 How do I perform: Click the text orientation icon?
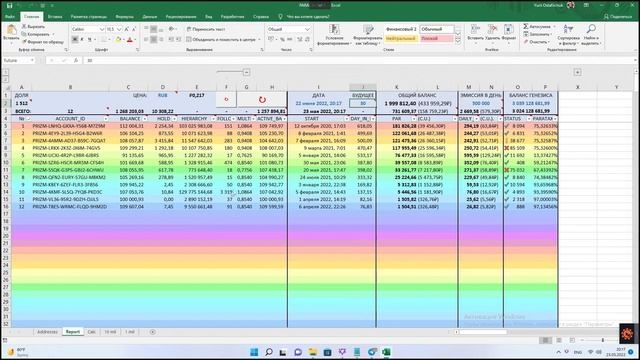click(x=172, y=29)
